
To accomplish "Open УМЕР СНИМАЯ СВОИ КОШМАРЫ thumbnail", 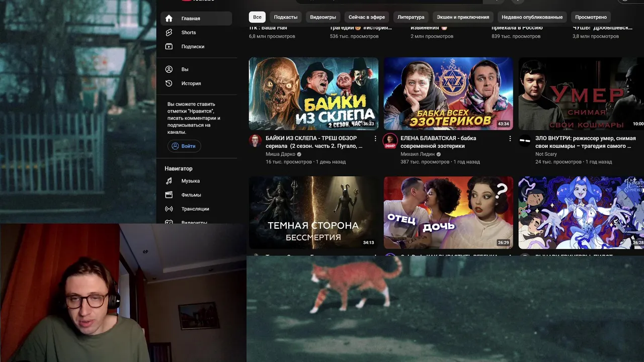I will point(581,94).
